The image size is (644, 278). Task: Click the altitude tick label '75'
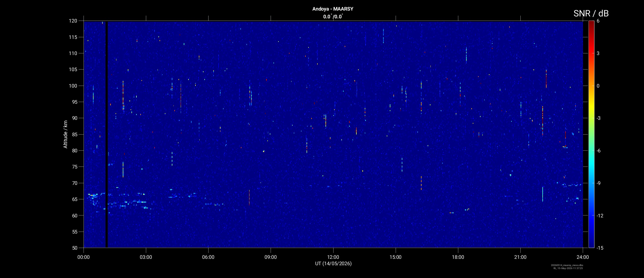(74, 167)
